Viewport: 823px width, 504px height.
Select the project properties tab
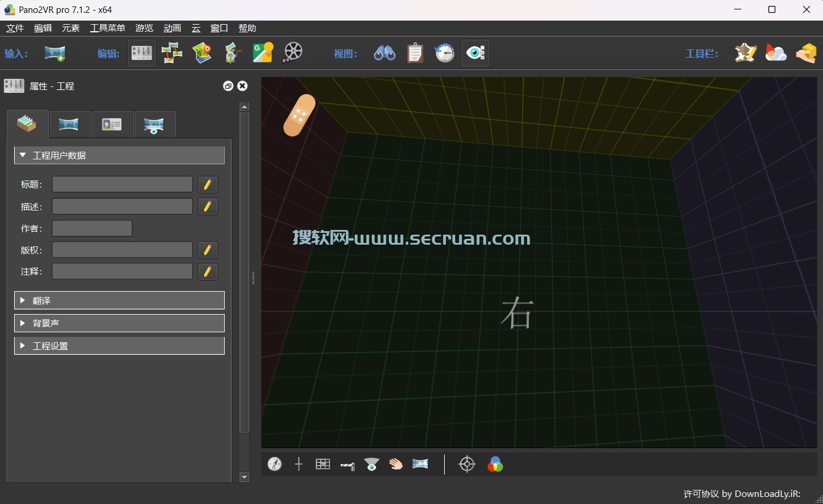point(28,125)
